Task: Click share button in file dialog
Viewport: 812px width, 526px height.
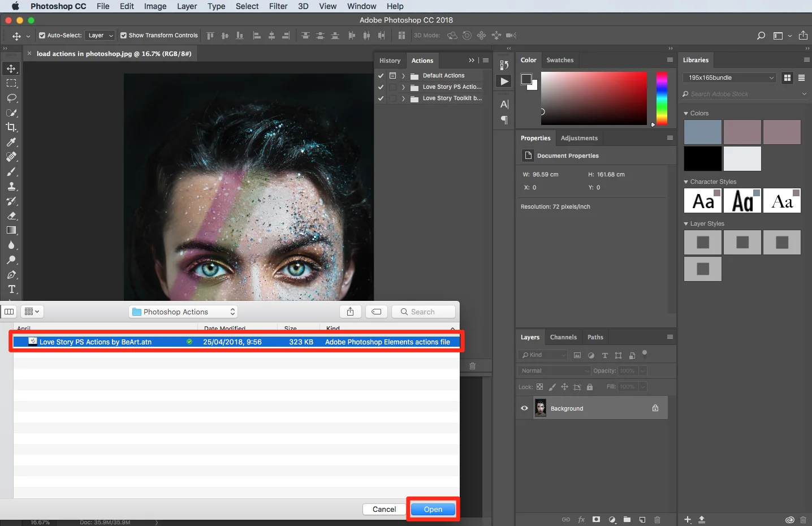Action: pyautogui.click(x=351, y=312)
